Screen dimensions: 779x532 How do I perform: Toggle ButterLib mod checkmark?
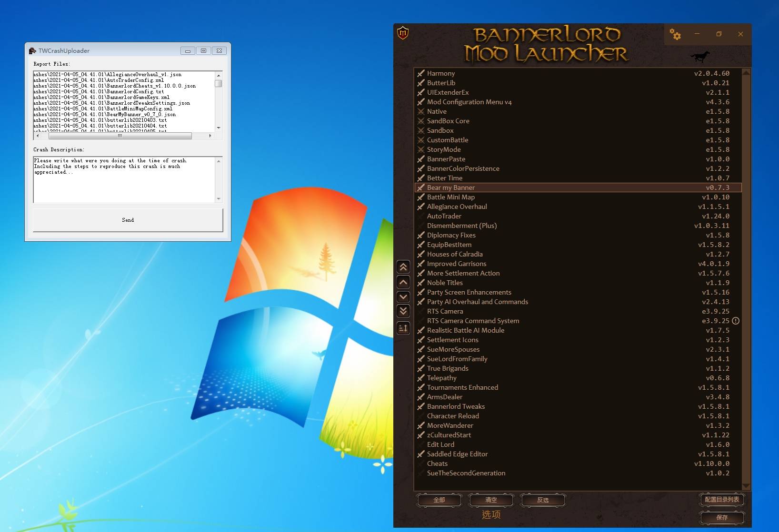tap(421, 83)
